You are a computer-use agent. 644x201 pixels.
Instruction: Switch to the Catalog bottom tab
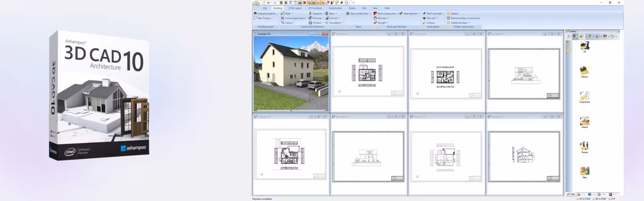click(x=571, y=194)
